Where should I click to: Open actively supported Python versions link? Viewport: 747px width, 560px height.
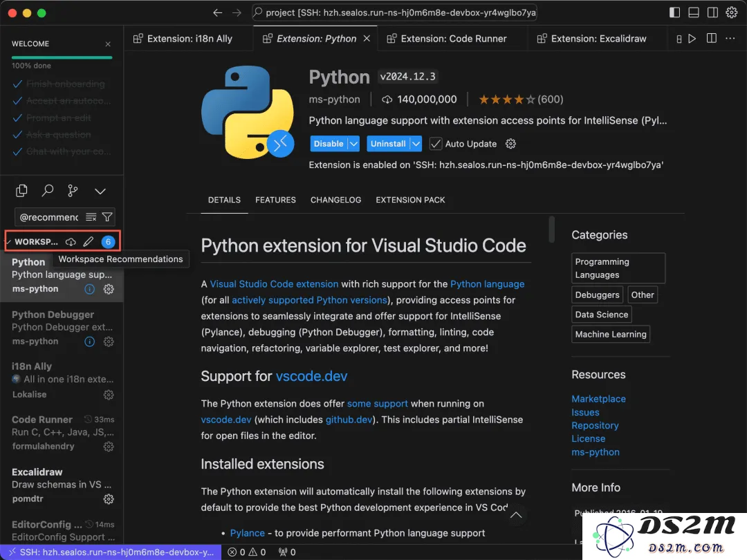click(309, 301)
